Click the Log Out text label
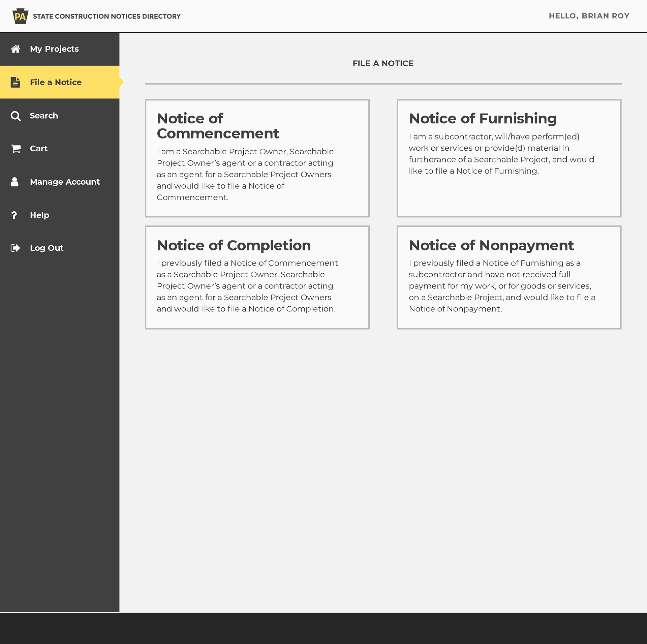647x644 pixels. 47,248
